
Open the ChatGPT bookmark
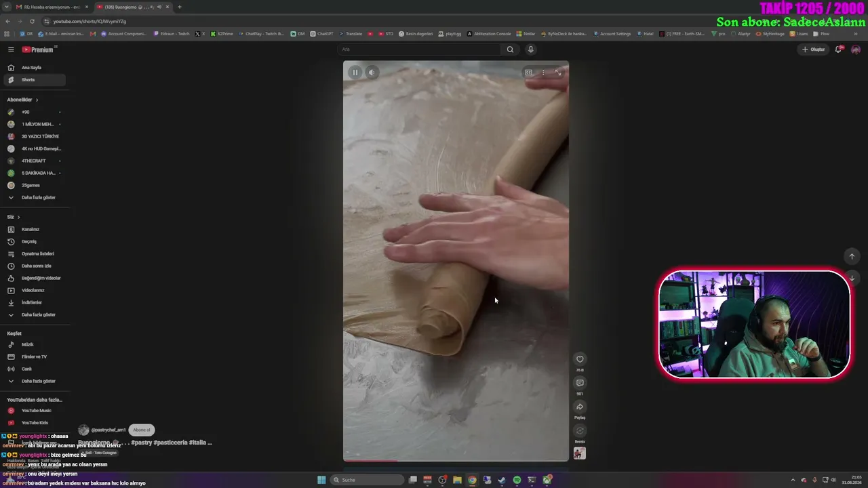[321, 33]
